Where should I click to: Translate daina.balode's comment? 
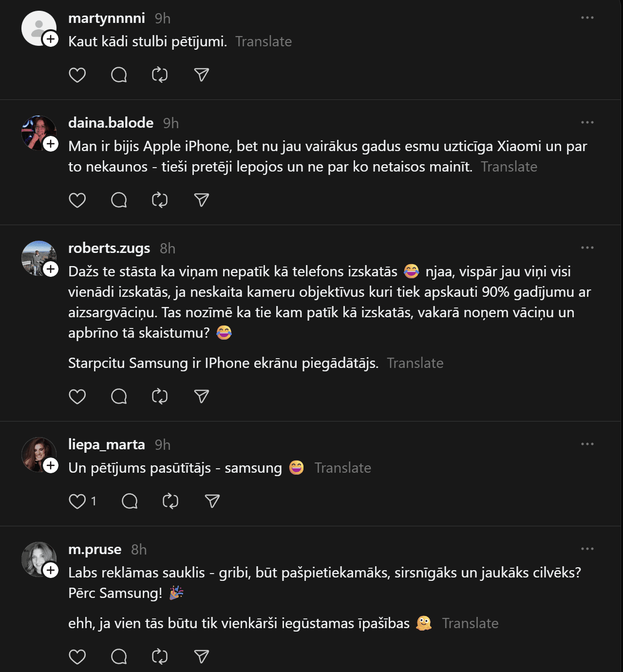click(509, 167)
